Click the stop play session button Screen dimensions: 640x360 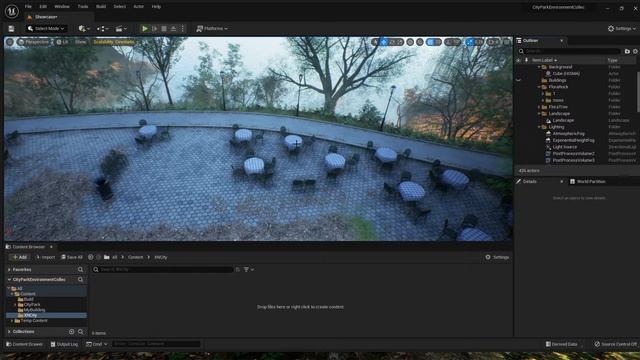coord(164,29)
